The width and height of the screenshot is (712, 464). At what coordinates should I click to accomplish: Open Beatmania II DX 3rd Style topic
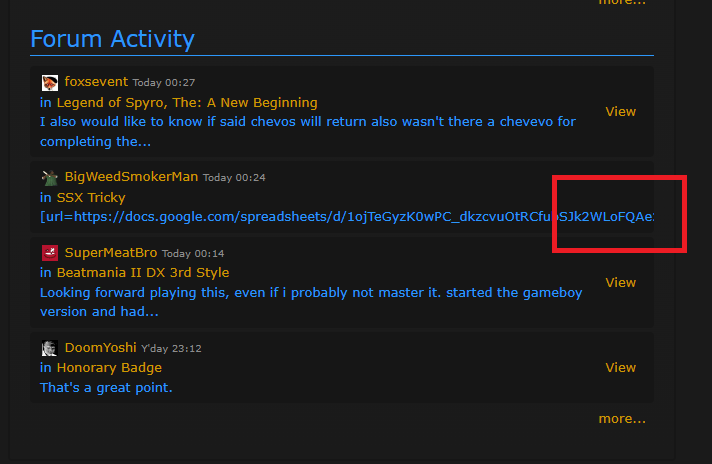(x=143, y=273)
